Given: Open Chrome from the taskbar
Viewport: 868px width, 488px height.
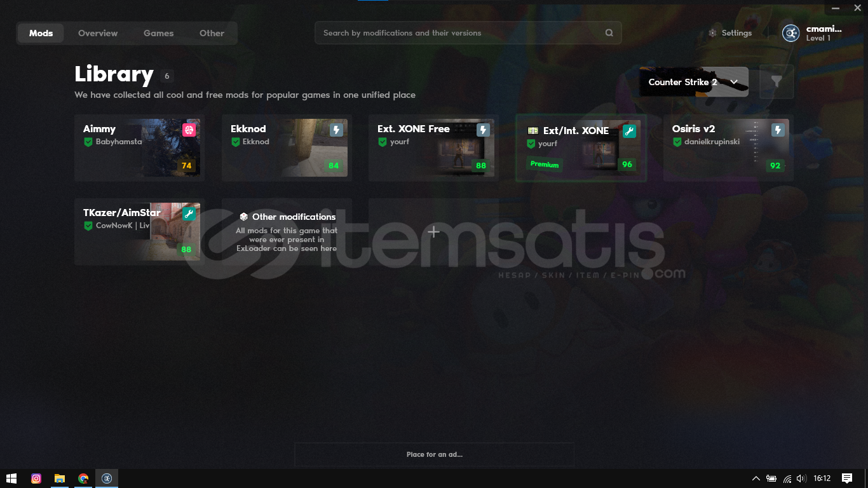Looking at the screenshot, I should [x=83, y=478].
